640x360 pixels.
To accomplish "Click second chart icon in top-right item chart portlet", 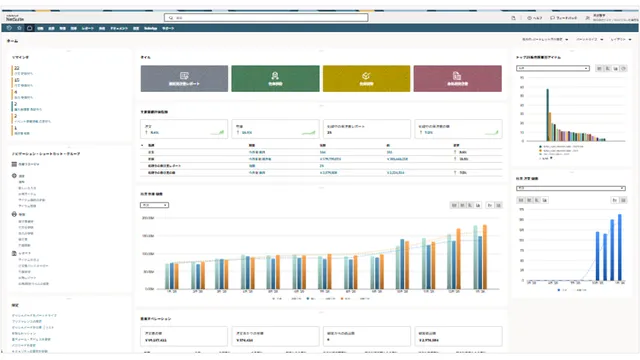I will [607, 69].
